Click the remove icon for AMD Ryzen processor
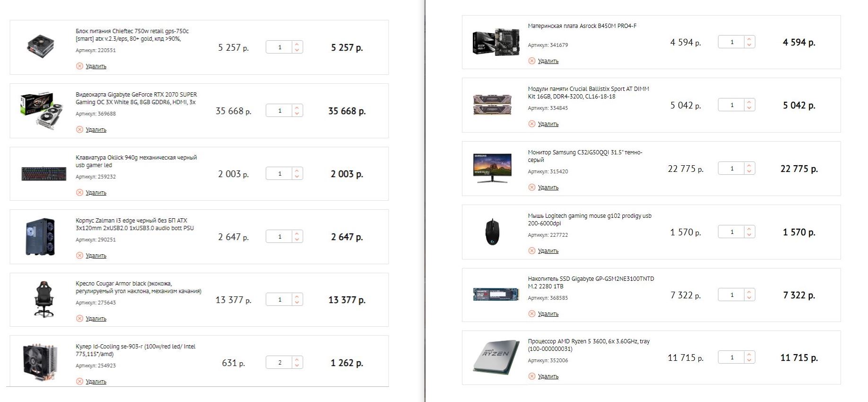 [x=532, y=376]
